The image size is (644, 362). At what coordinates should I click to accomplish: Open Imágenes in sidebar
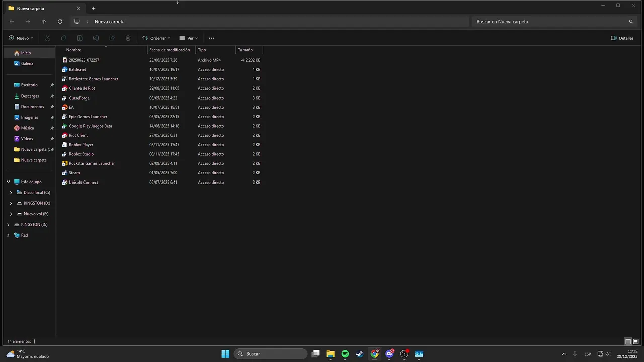click(x=29, y=117)
